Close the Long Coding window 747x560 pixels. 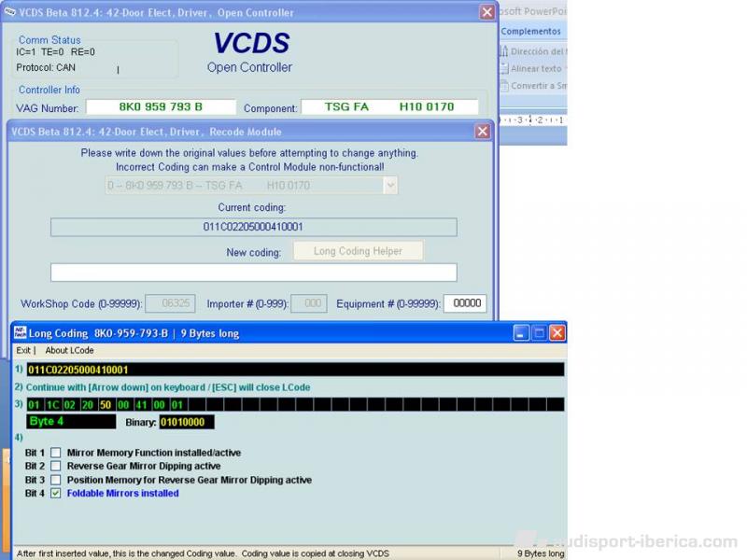pos(557,333)
